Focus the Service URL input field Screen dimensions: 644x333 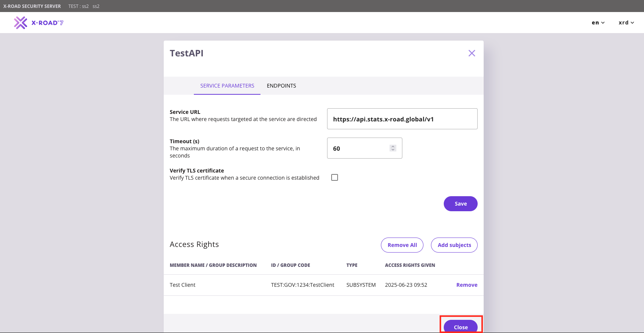click(x=402, y=119)
